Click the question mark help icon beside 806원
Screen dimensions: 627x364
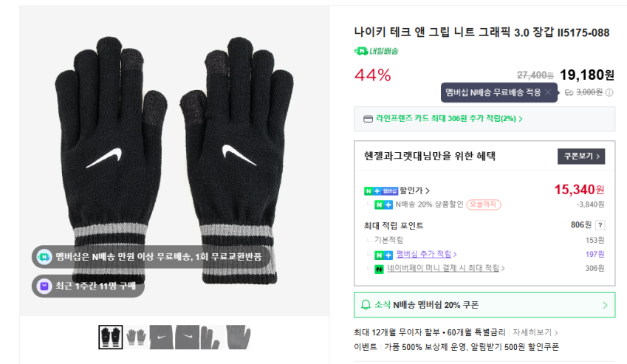coord(600,226)
